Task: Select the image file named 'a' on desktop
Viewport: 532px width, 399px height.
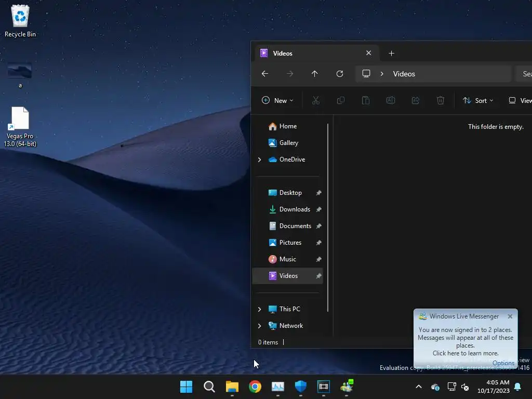Action: [20, 75]
